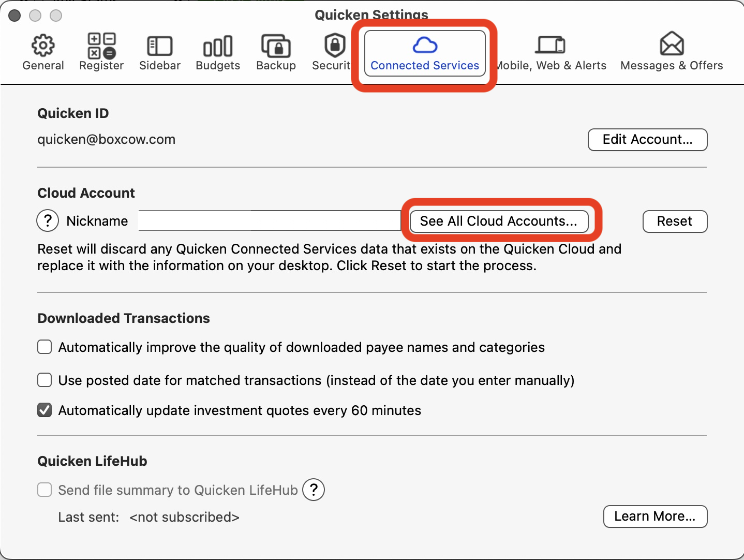Click into the Nickname text field
This screenshot has height=560, width=744.
[x=270, y=220]
